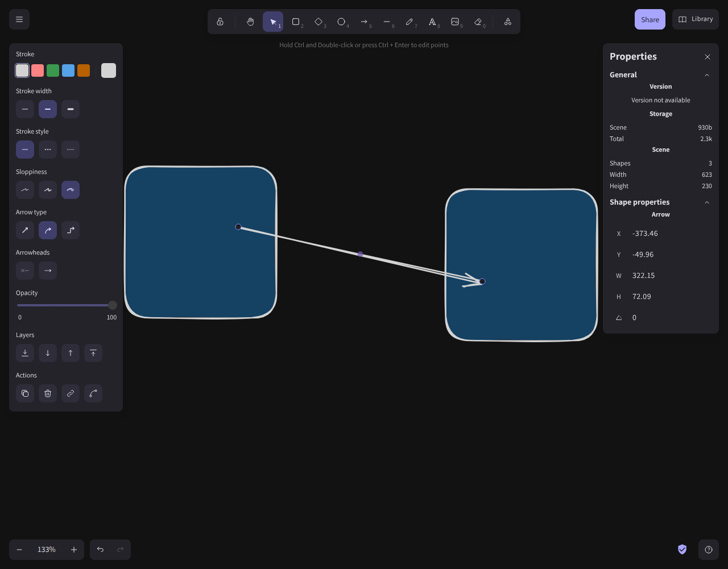Collapse the General section

pyautogui.click(x=707, y=75)
